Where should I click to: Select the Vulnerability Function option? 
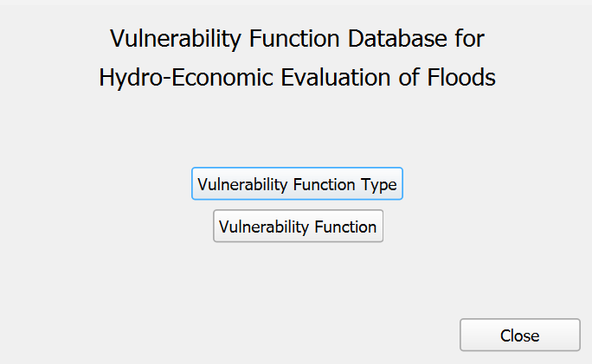pyautogui.click(x=298, y=227)
